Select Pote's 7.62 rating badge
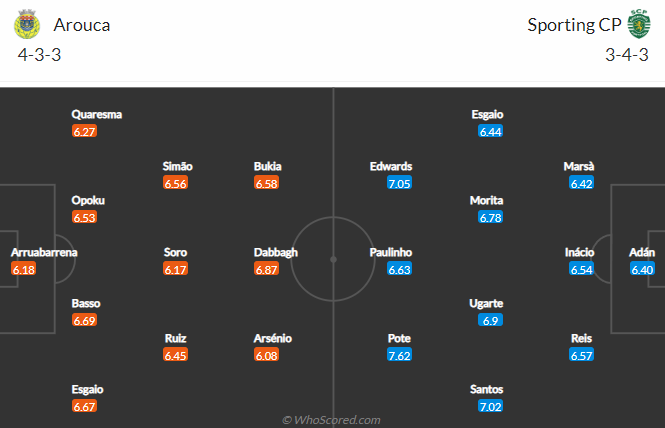The width and height of the screenshot is (665, 428). (x=400, y=355)
